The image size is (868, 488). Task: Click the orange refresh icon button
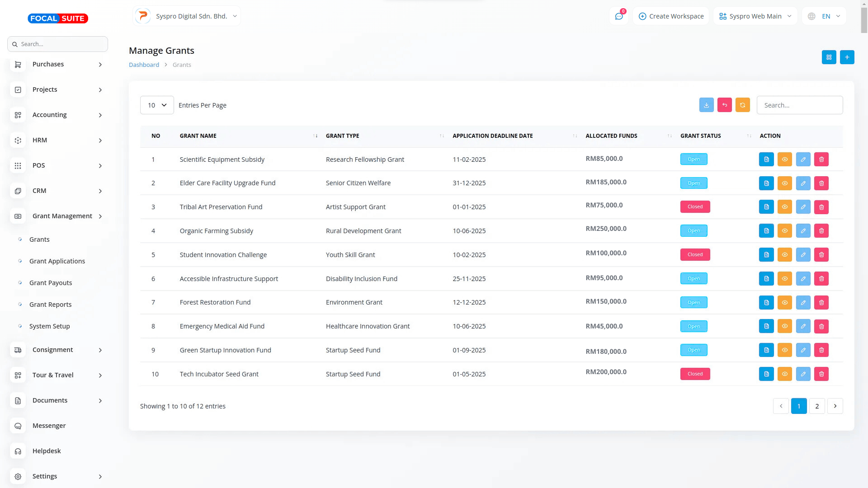[742, 105]
